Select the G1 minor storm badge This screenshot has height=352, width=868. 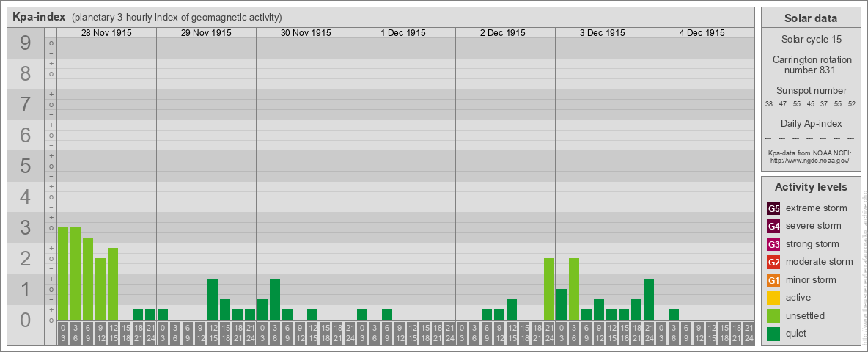tap(773, 280)
